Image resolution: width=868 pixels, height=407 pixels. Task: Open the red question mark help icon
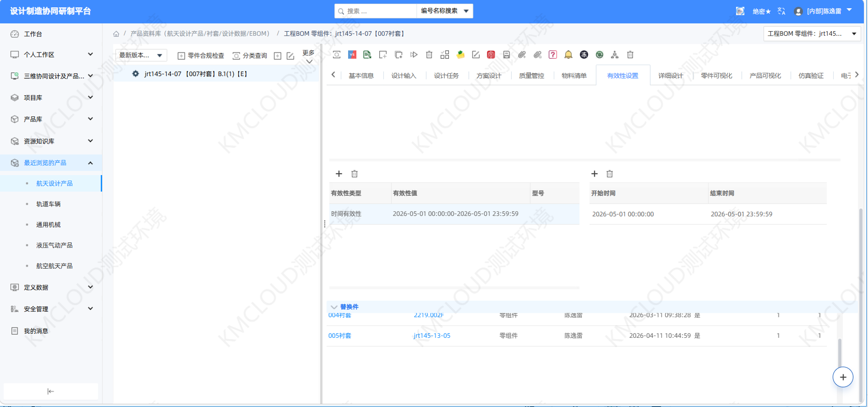553,55
